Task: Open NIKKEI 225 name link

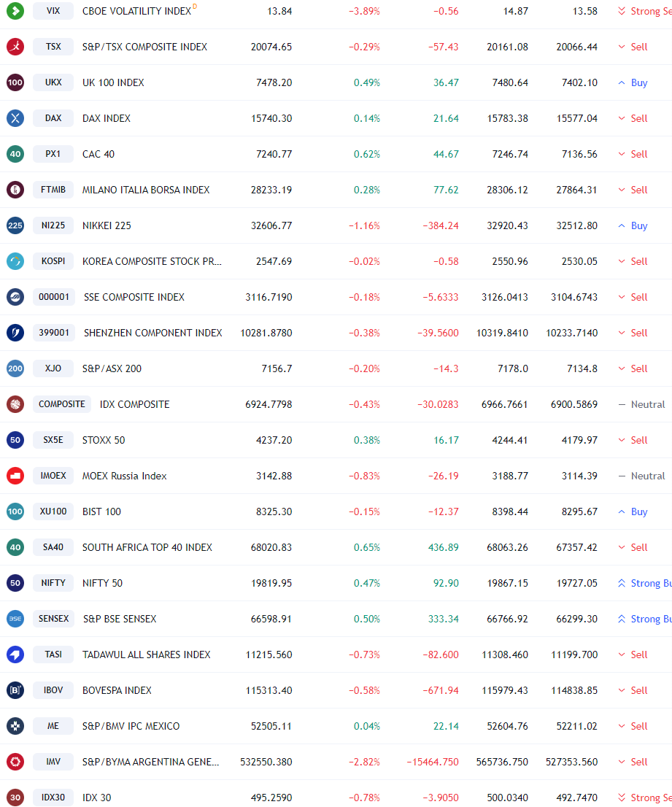Action: [107, 225]
